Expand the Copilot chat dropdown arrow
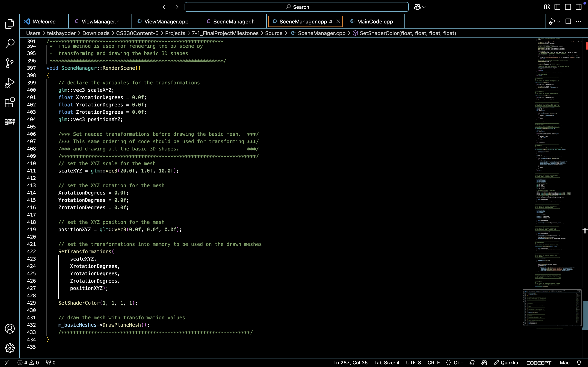This screenshot has width=588, height=367. [424, 7]
